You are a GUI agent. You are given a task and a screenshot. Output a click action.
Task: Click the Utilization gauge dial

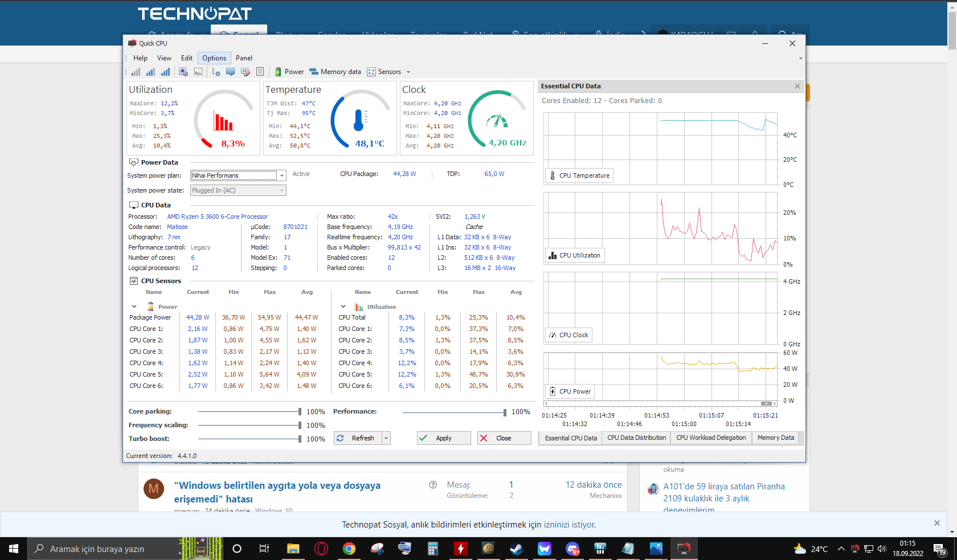[x=224, y=118]
